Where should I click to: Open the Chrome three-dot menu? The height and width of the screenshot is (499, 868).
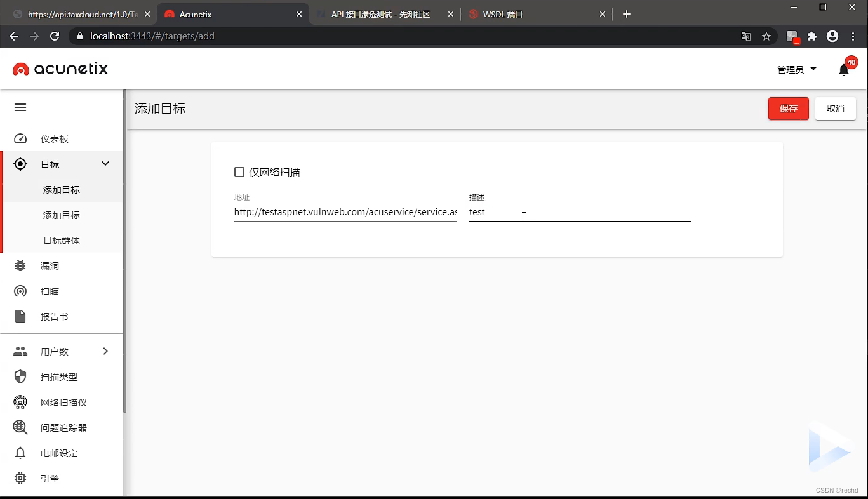pos(853,36)
